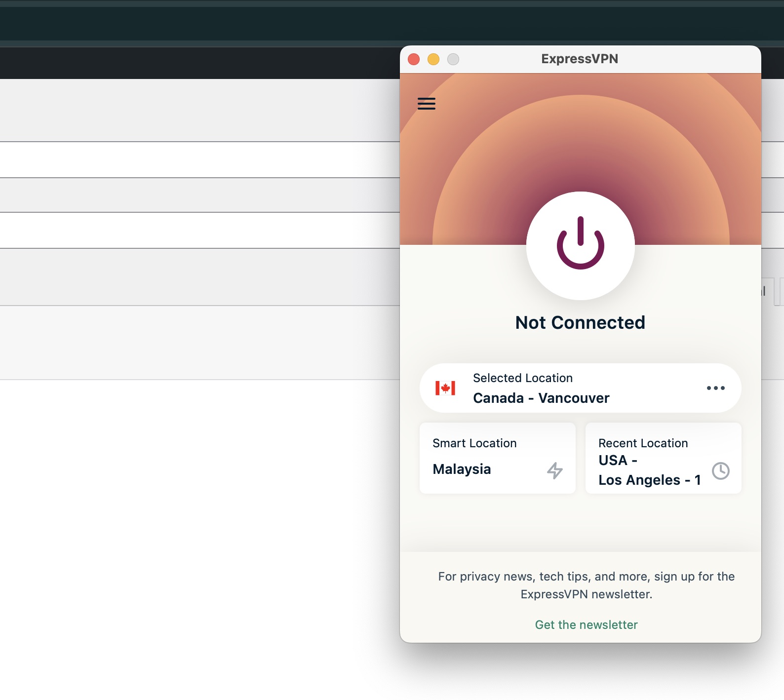Minimize the ExpressVPN window
The image size is (784, 700).
coord(433,59)
